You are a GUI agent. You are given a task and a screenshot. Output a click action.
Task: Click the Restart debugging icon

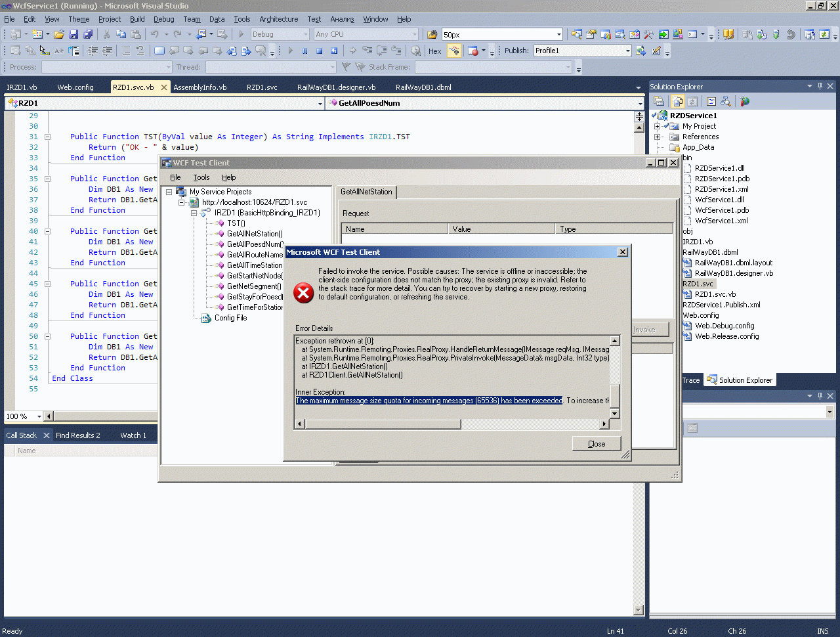pos(334,51)
